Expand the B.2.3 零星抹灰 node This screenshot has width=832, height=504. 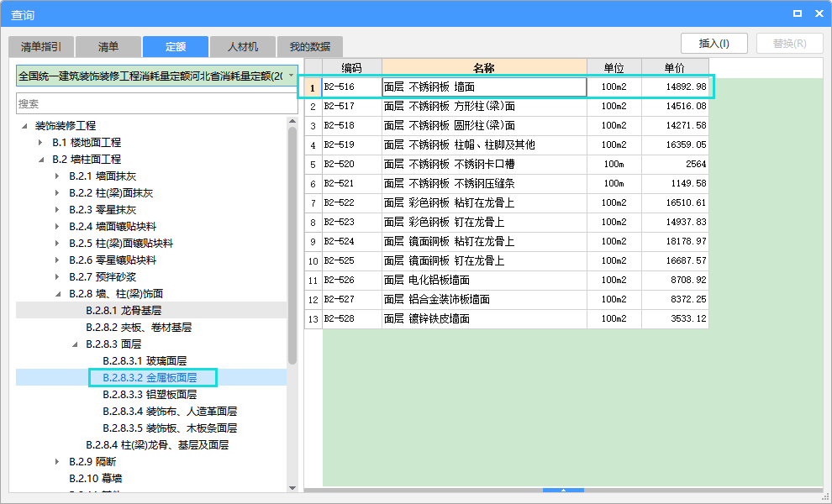(x=58, y=210)
